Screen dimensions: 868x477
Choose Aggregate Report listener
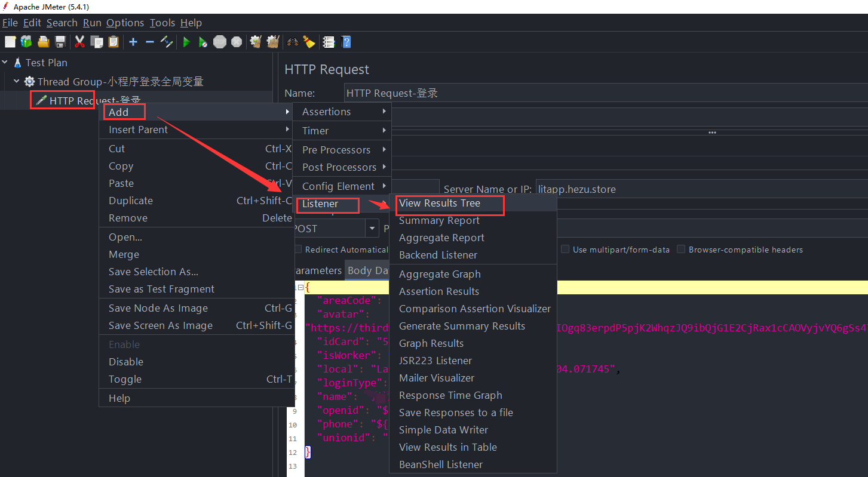[473, 238]
